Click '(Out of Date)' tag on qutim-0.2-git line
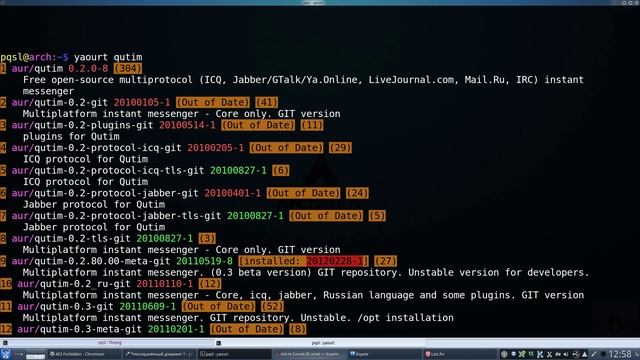Image resolution: width=640 pixels, height=360 pixels. point(213,102)
